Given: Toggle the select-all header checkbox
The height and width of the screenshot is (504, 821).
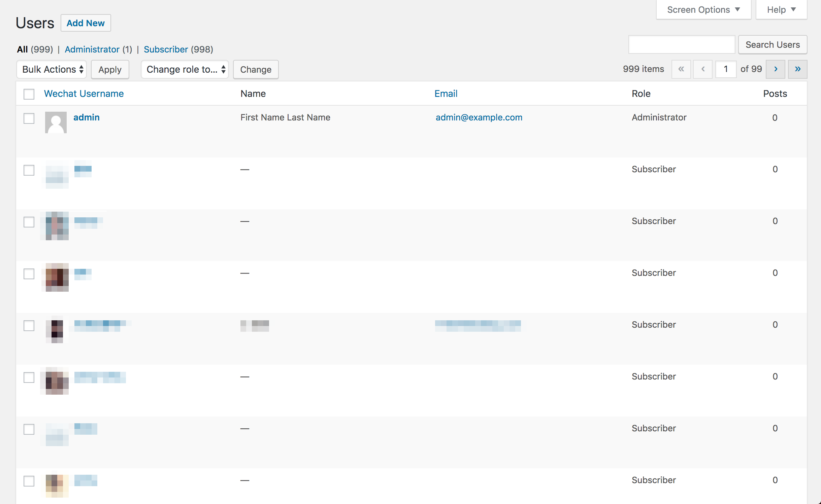Looking at the screenshot, I should (29, 94).
